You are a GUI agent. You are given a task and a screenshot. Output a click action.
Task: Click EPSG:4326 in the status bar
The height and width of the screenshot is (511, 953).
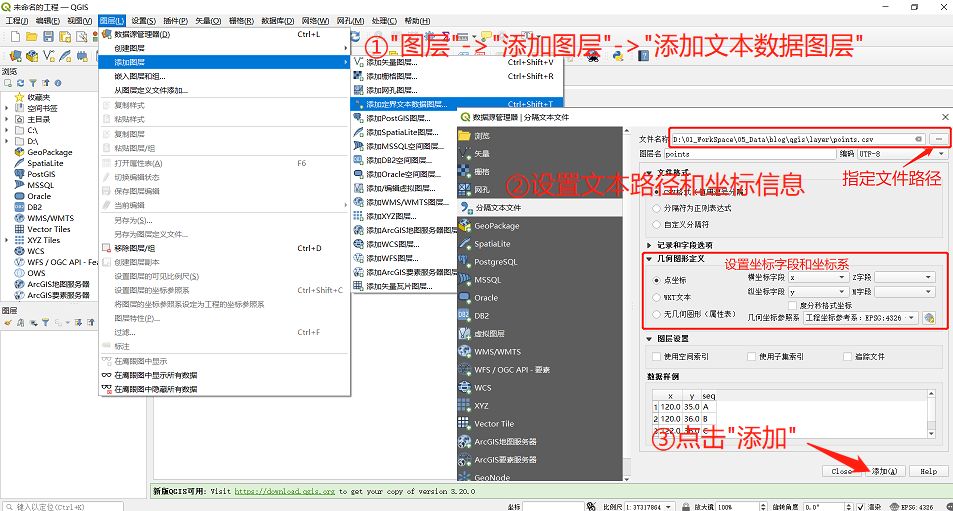click(911, 507)
